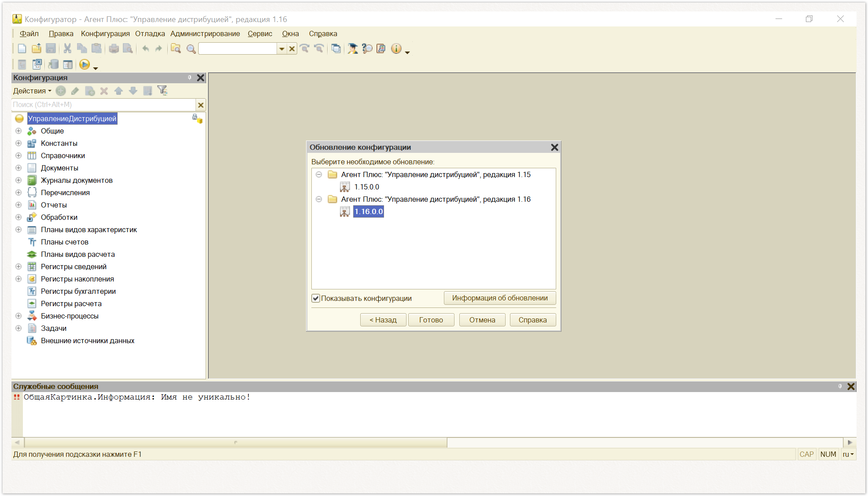
Task: Click the Готово button
Action: pyautogui.click(x=431, y=320)
